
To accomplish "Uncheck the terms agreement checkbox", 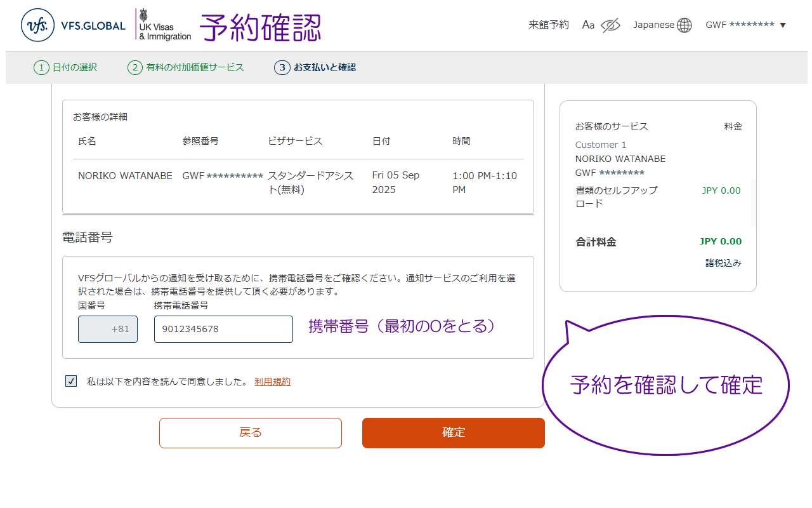I will pyautogui.click(x=71, y=381).
